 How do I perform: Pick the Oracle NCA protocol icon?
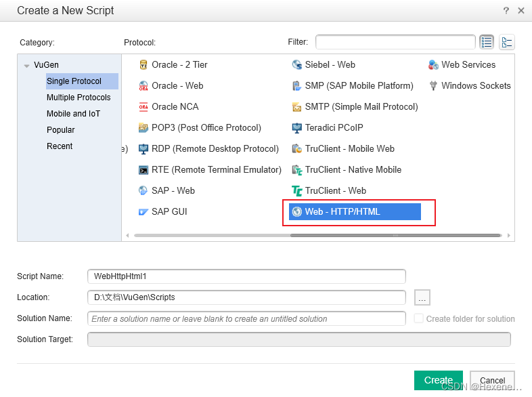pos(143,106)
